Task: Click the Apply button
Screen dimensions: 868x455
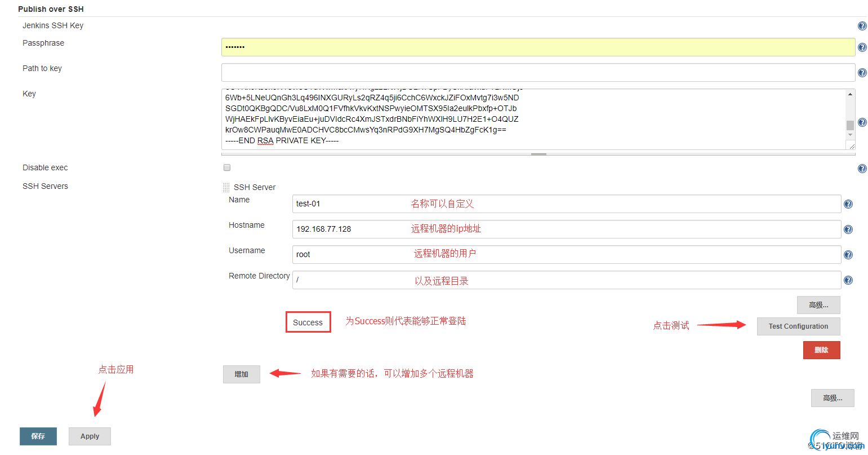Action: (90, 436)
